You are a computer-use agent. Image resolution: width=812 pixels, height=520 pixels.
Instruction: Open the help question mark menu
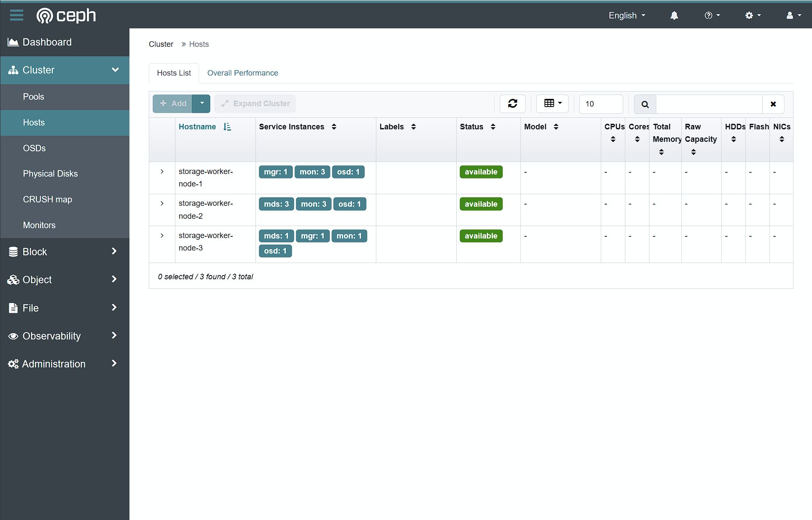[712, 15]
